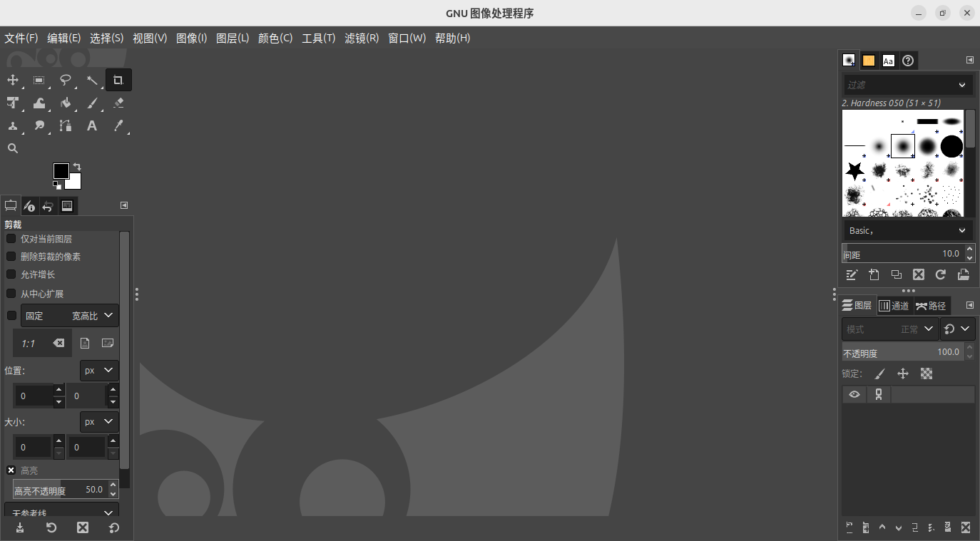This screenshot has height=541, width=980.
Task: Toggle lock position and size icon
Action: [903, 373]
